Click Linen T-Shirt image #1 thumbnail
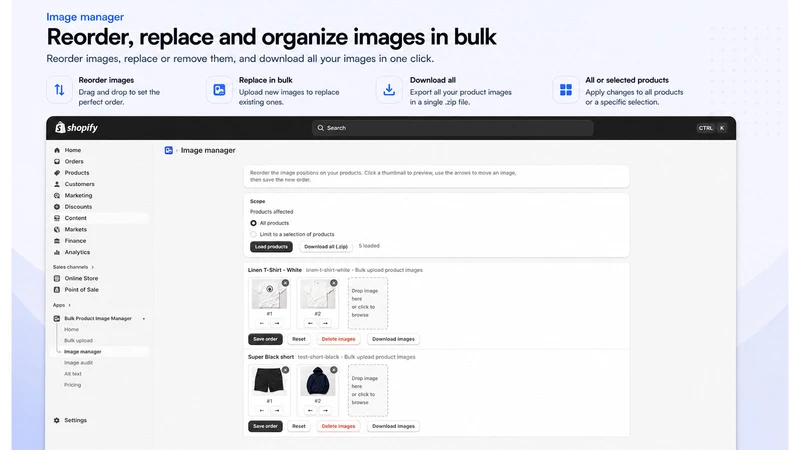Viewport: 800px width, 450px height. pos(269,293)
